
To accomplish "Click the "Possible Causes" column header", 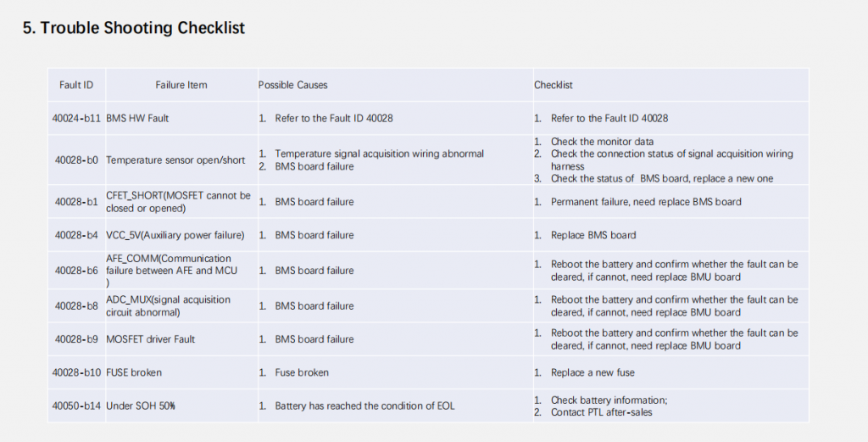I will (292, 85).
